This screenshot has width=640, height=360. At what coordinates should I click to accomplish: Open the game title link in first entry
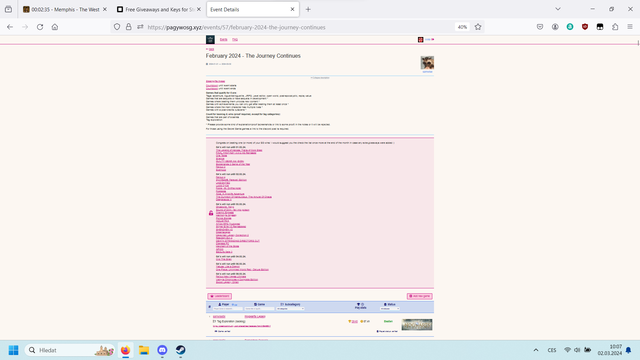pyautogui.click(x=255, y=316)
